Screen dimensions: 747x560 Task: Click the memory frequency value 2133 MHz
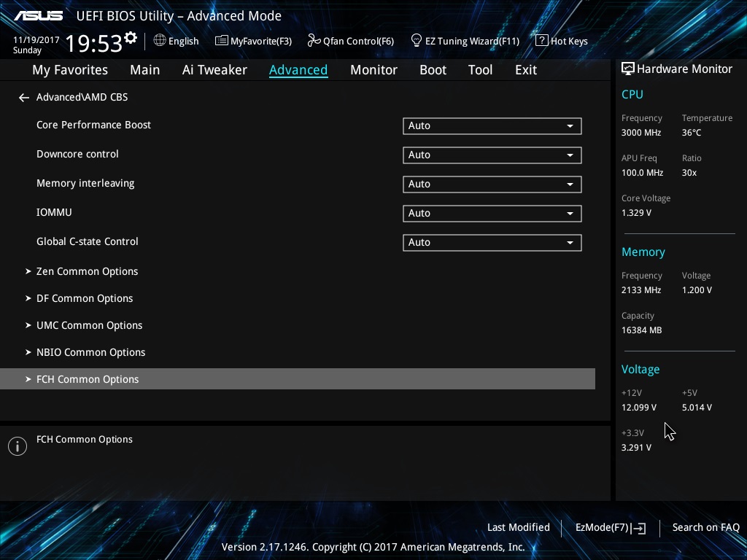point(641,290)
